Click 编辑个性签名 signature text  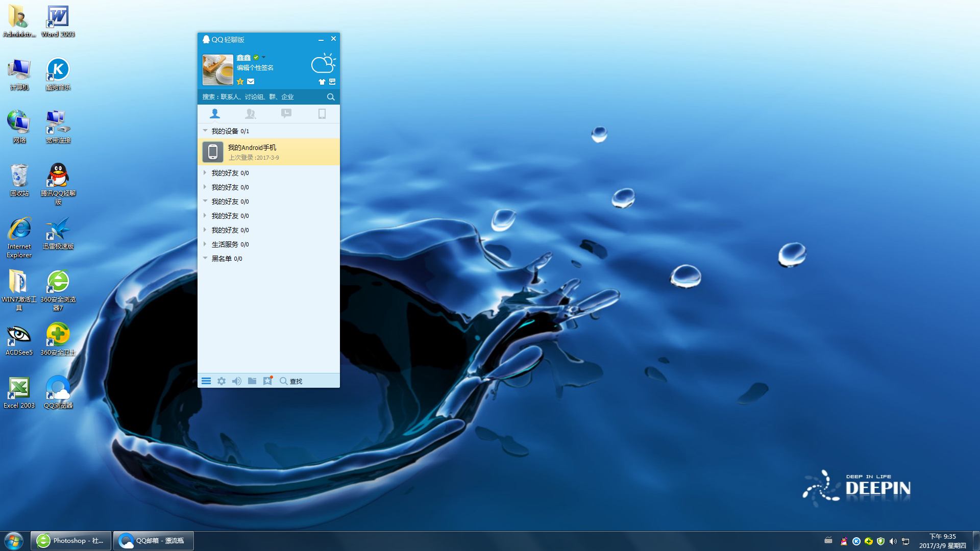click(x=255, y=68)
